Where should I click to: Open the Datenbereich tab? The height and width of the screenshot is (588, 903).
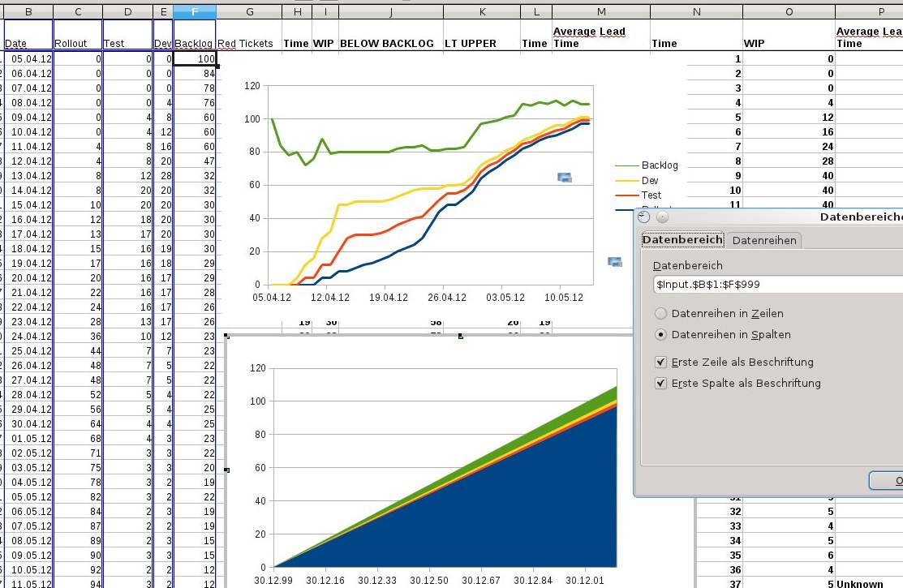tap(682, 240)
